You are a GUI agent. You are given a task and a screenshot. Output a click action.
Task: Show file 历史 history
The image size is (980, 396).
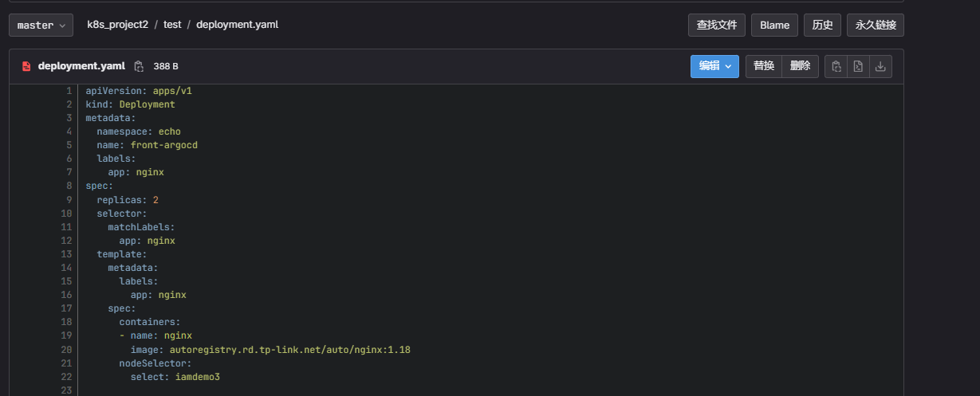point(822,25)
